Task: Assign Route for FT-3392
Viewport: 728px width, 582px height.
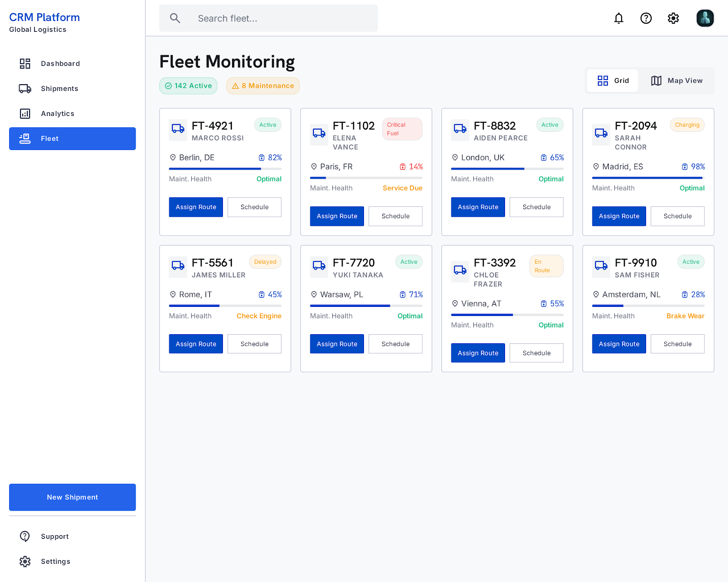Action: tap(478, 353)
